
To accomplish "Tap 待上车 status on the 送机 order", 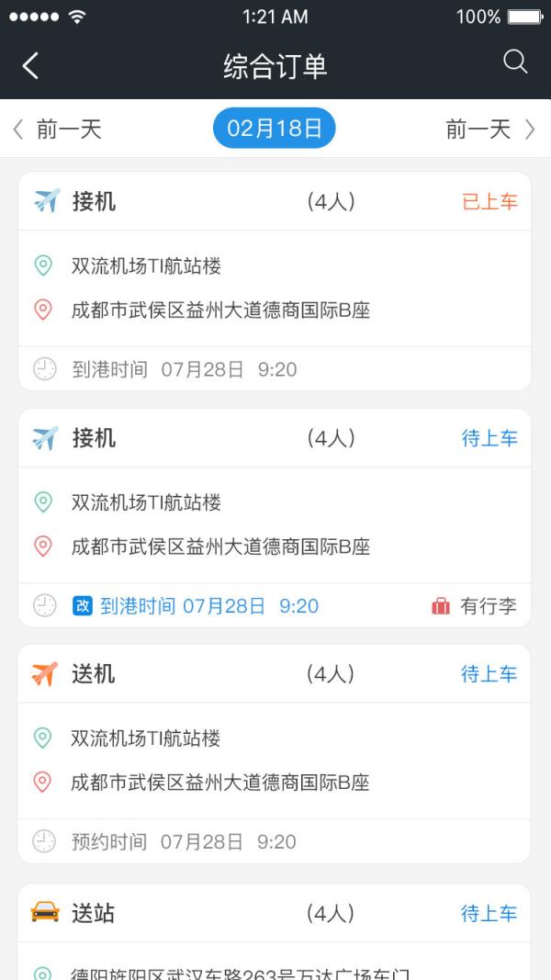I will coord(490,673).
